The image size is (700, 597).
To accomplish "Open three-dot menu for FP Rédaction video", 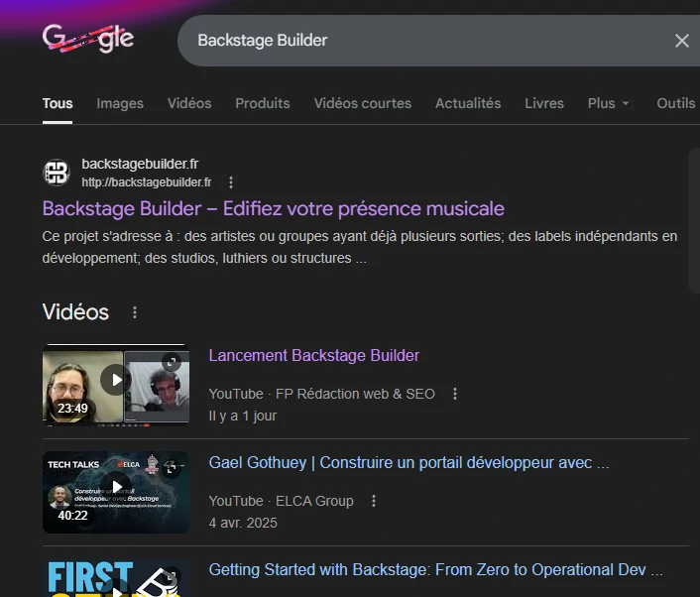I will (455, 394).
